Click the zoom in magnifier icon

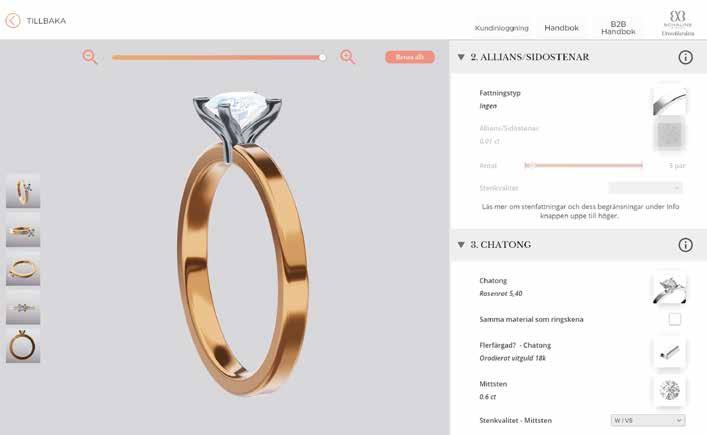(x=348, y=57)
